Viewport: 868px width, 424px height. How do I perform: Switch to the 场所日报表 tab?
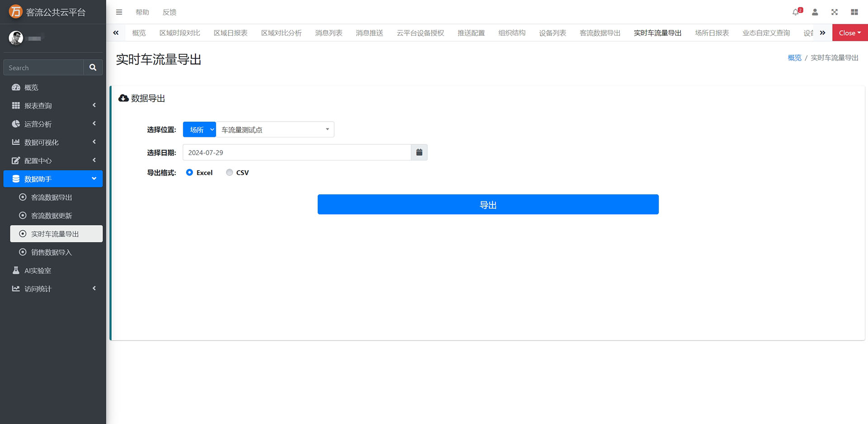(x=712, y=33)
